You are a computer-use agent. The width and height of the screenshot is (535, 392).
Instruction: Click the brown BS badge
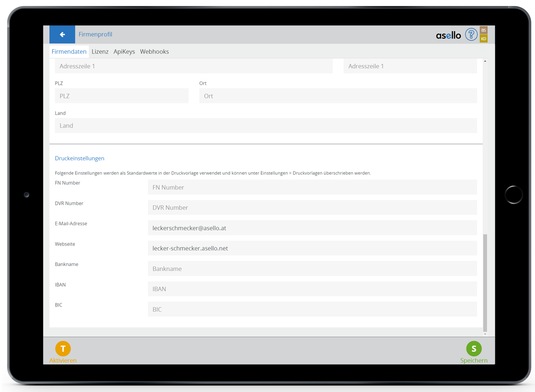[483, 30]
